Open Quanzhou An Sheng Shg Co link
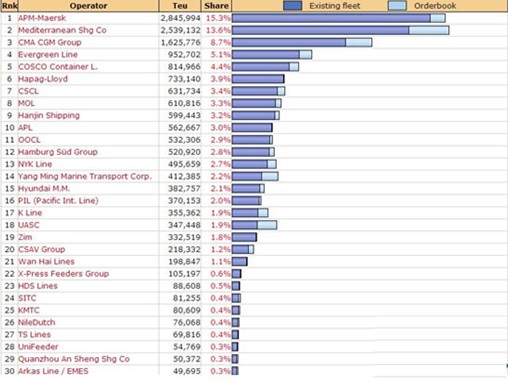 point(74,359)
